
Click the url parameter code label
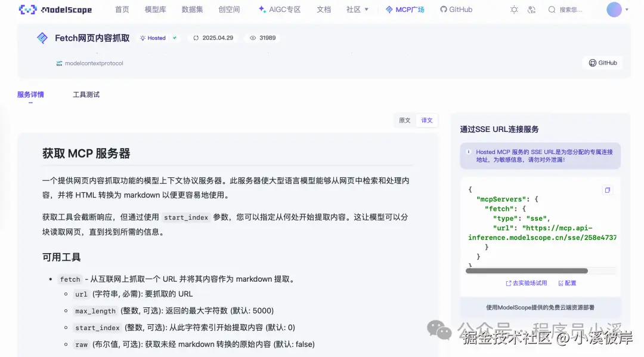tap(81, 294)
